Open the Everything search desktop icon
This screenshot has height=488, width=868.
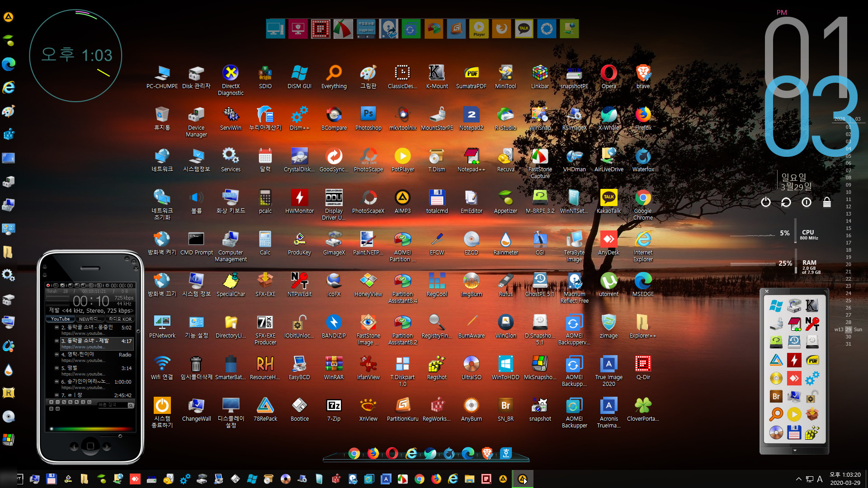click(334, 77)
